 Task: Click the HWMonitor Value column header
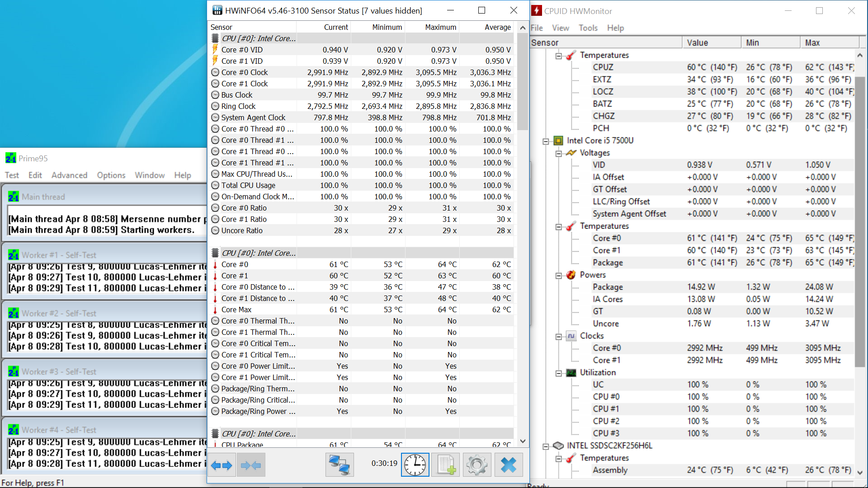click(712, 42)
